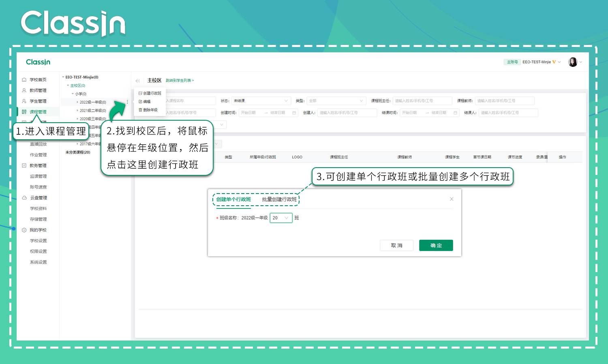Select 课程管理 in the left sidebar

point(38,112)
